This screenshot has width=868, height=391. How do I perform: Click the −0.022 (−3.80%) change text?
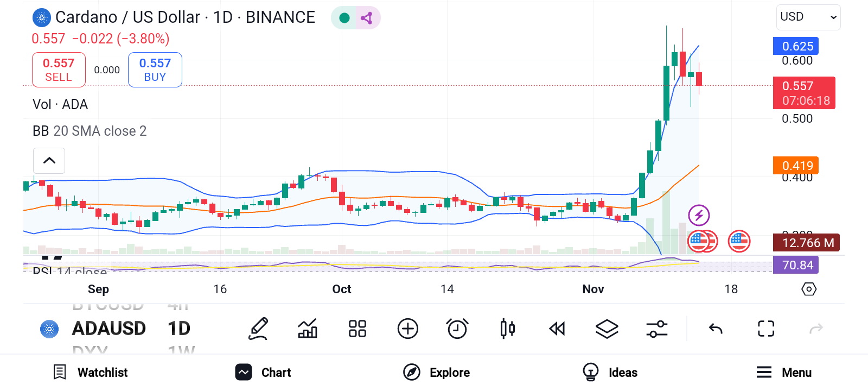coord(120,39)
